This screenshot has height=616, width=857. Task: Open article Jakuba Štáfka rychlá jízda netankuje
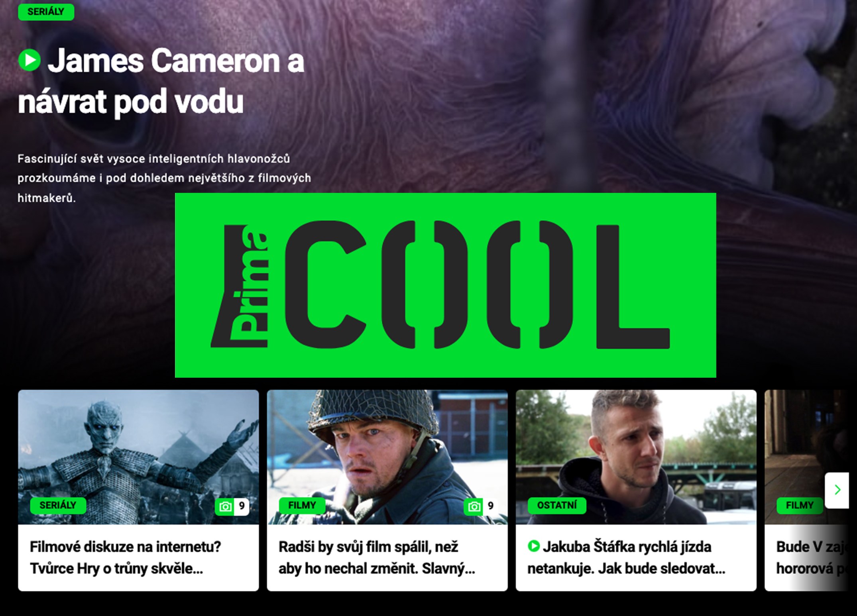pyautogui.click(x=627, y=557)
